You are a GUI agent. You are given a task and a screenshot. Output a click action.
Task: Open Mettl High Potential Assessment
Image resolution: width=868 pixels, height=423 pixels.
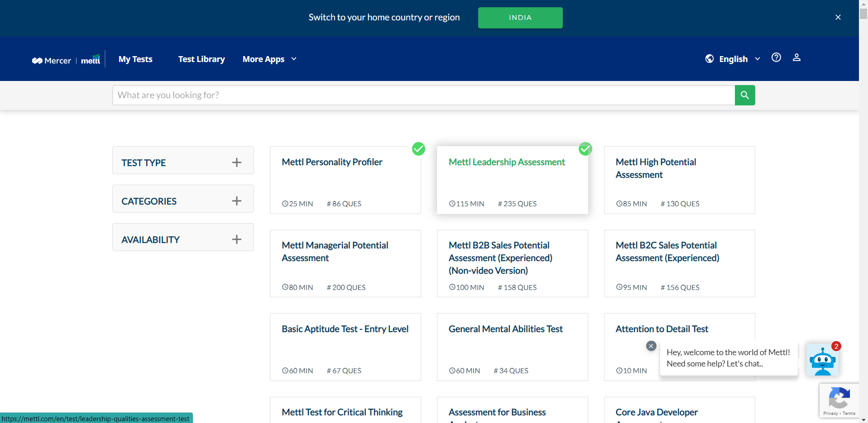tap(656, 168)
